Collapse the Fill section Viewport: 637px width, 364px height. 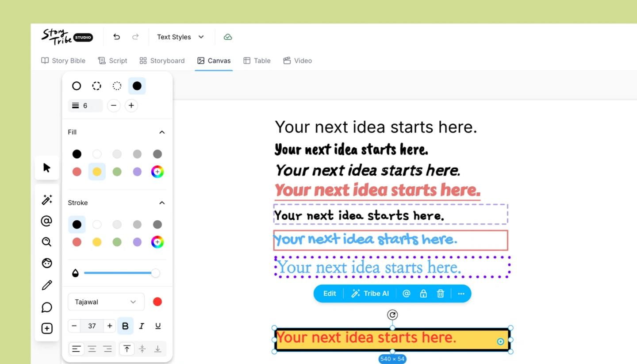[x=162, y=132]
